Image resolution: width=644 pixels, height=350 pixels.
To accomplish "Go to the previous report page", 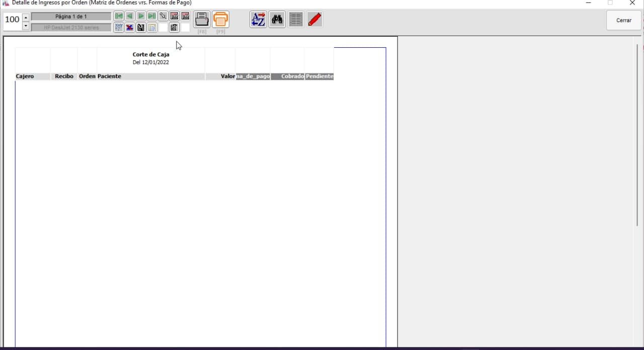I will (130, 16).
